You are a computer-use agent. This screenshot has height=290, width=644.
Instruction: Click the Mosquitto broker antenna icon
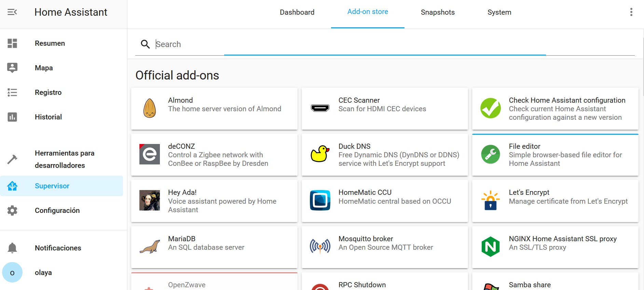click(x=320, y=246)
